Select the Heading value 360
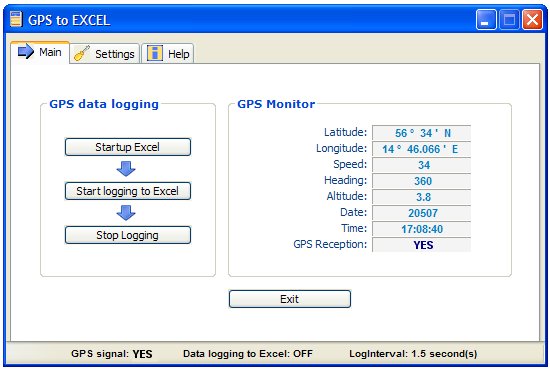Viewport: 550px width, 369px height. [x=421, y=181]
